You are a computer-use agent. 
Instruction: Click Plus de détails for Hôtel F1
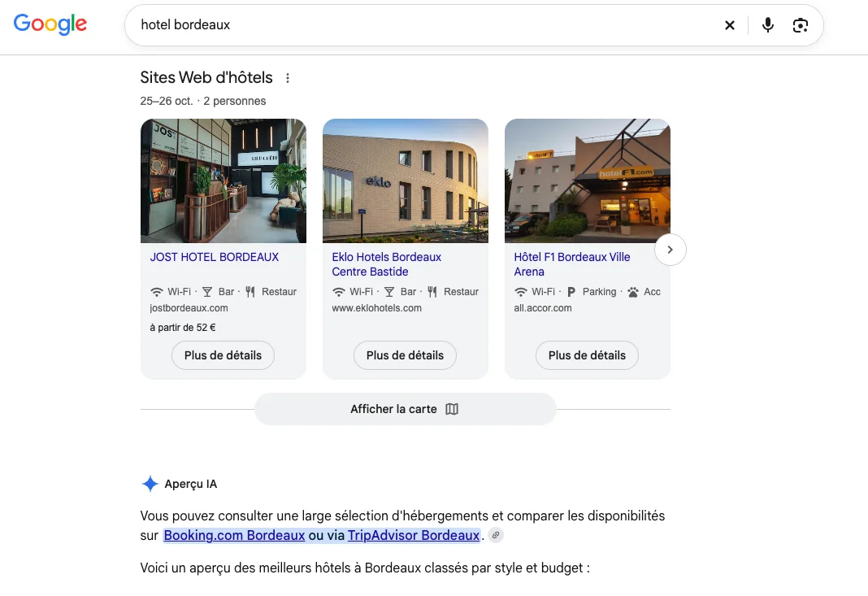point(588,355)
